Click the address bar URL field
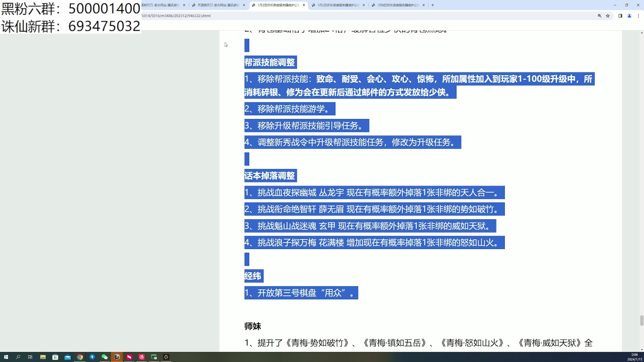This screenshot has height=362, width=644. pos(335,16)
